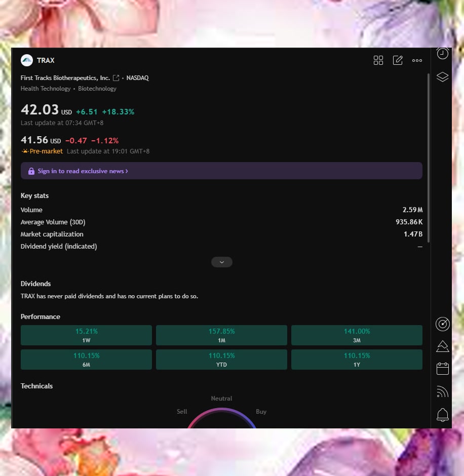Click the Pre-market label

click(x=46, y=151)
